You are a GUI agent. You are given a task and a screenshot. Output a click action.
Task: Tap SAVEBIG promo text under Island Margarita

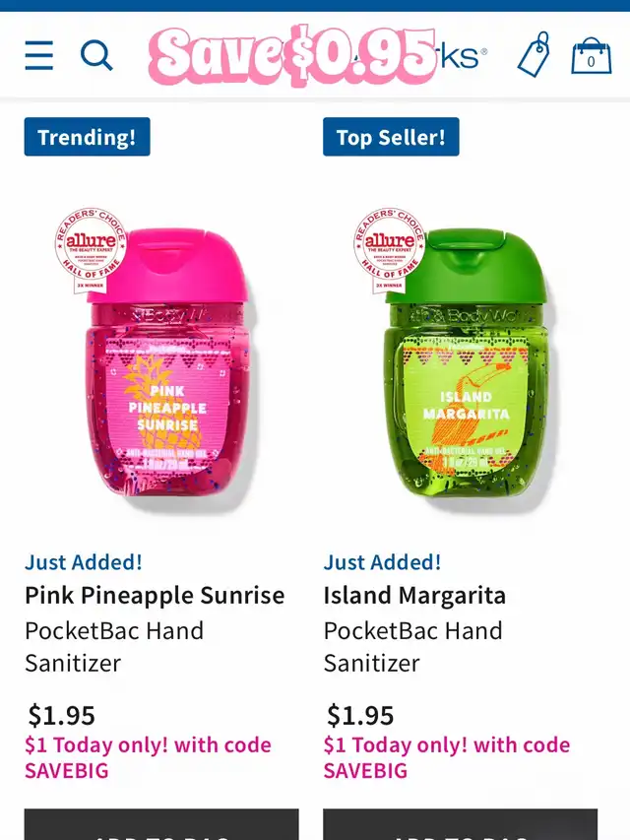[x=365, y=771]
